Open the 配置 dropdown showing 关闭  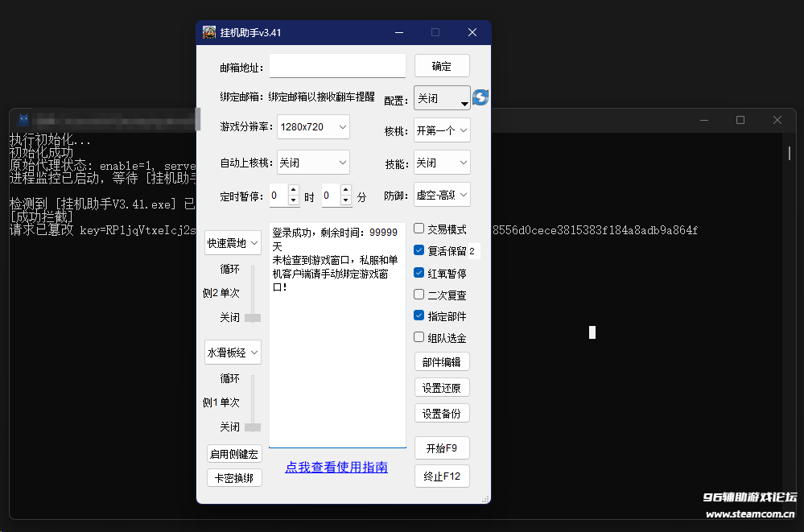442,98
